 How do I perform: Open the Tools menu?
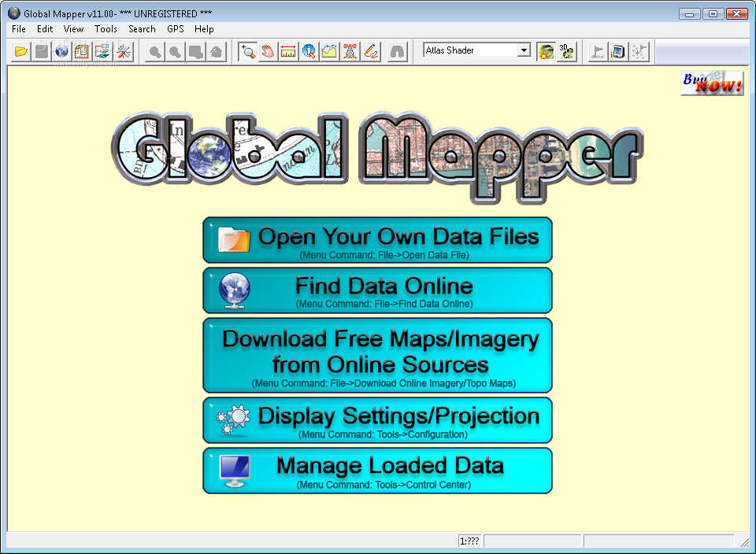(106, 29)
